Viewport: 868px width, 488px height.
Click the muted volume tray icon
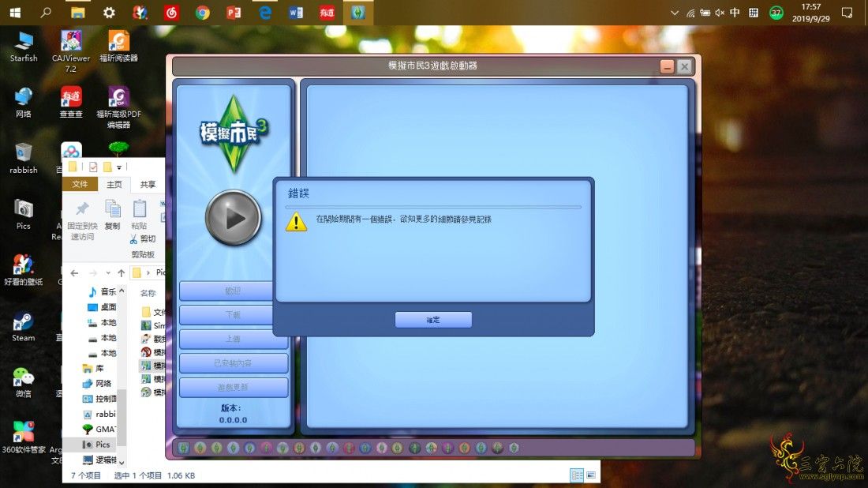click(720, 13)
